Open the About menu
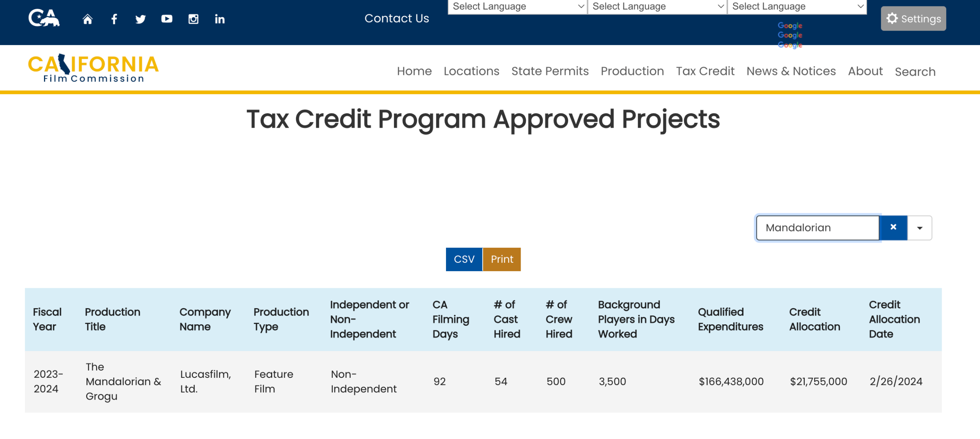Viewport: 980px width, 439px height. point(865,71)
